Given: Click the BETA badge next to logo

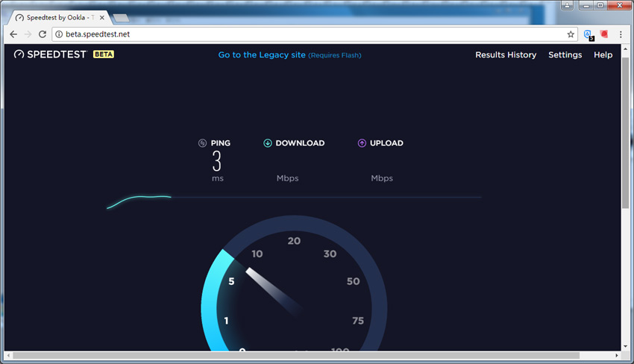Looking at the screenshot, I should (x=104, y=54).
